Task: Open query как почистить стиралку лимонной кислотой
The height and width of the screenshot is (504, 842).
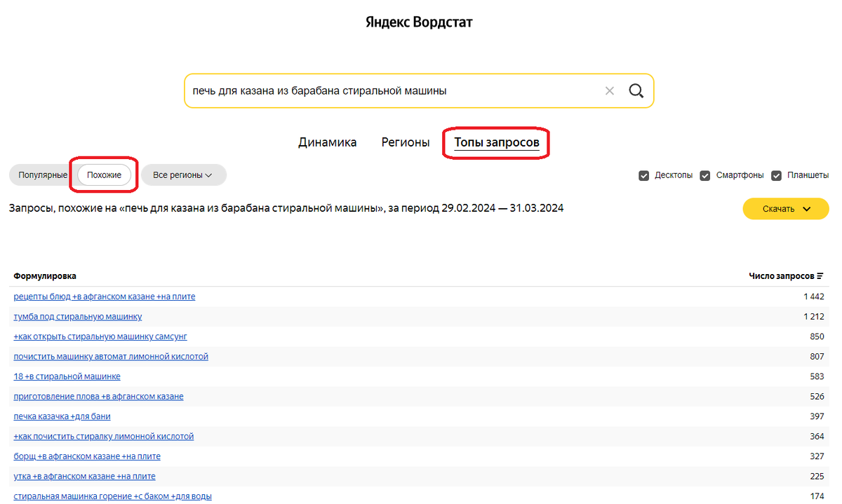Action: tap(104, 437)
